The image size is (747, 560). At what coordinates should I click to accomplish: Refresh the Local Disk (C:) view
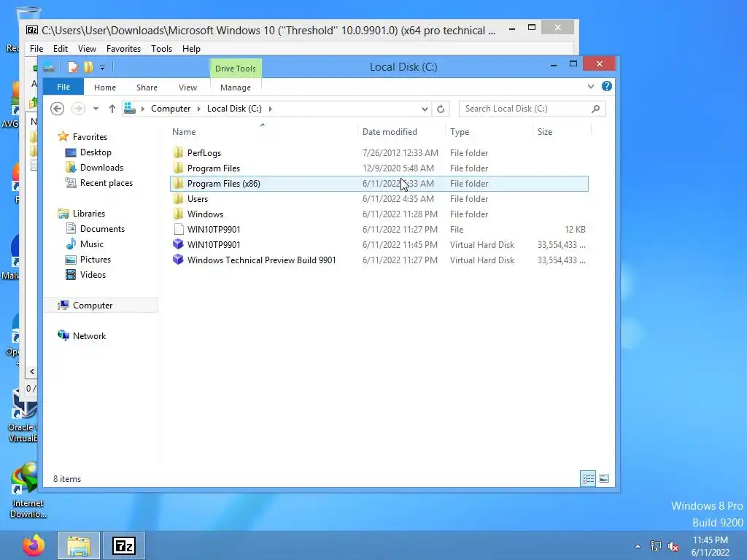click(441, 109)
